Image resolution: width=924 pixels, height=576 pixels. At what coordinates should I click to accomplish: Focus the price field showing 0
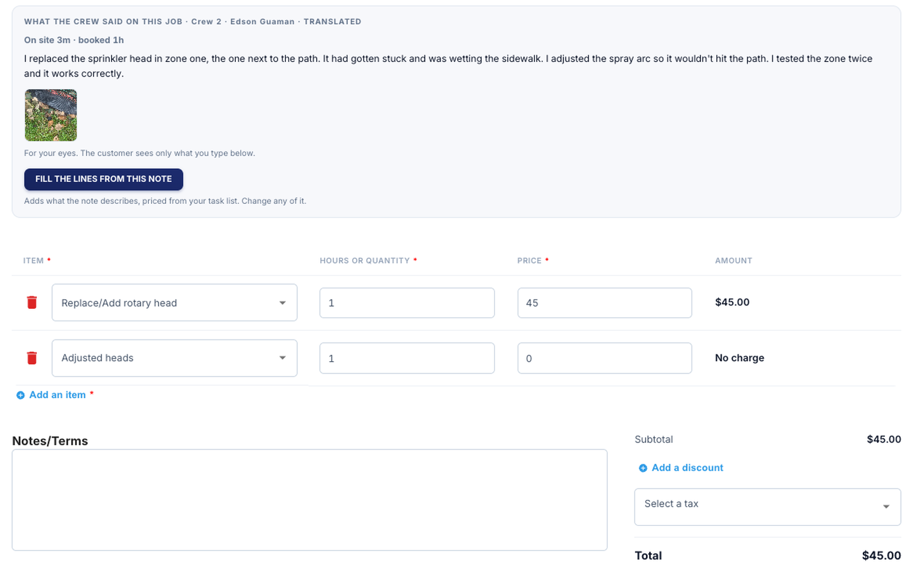point(604,358)
